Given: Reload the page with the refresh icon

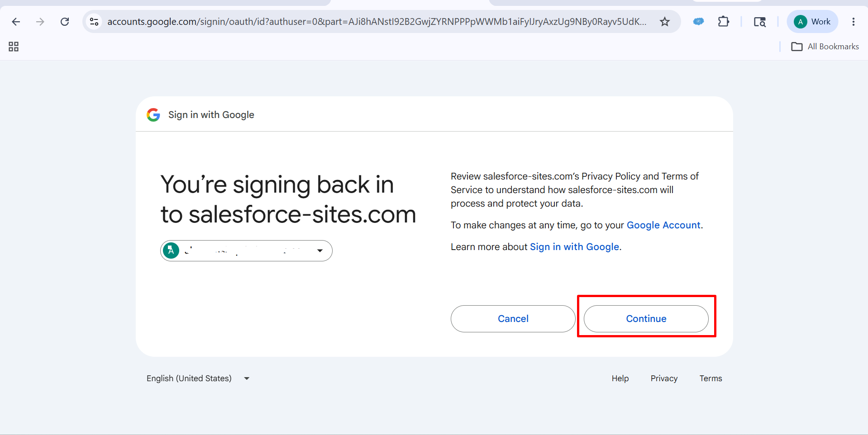Looking at the screenshot, I should [x=65, y=22].
